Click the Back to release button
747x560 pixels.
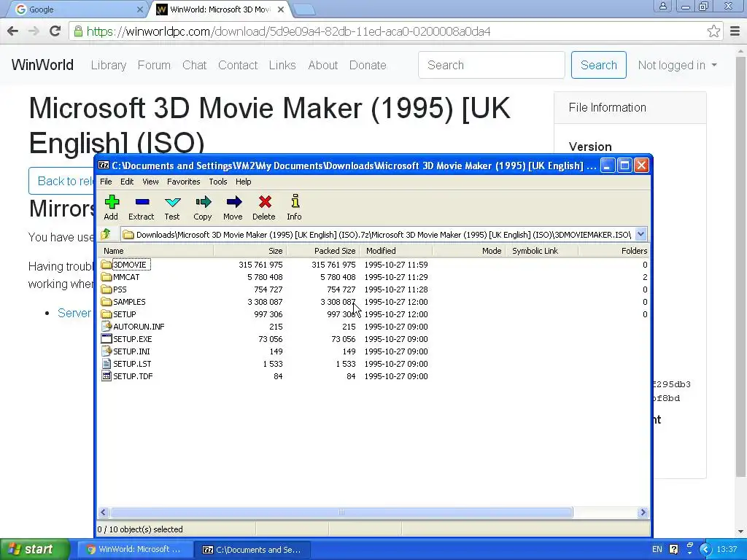[62, 181]
